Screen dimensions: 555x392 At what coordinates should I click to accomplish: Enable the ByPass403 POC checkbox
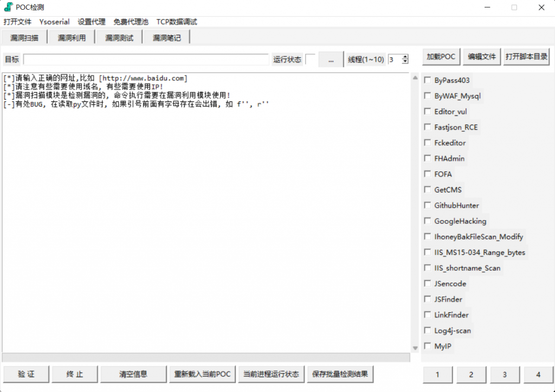click(428, 80)
